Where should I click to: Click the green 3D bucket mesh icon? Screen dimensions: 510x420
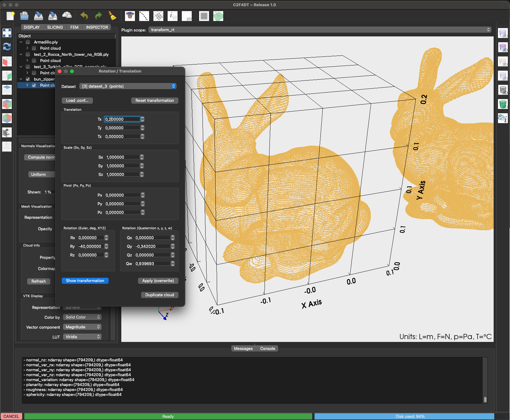click(503, 104)
